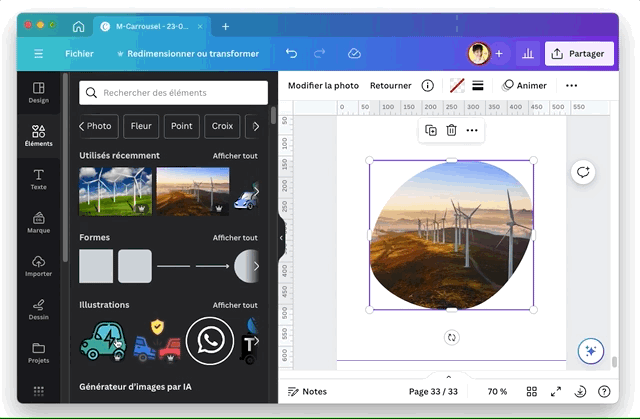Open the help question mark
The width and height of the screenshot is (640, 419).
pyautogui.click(x=604, y=392)
